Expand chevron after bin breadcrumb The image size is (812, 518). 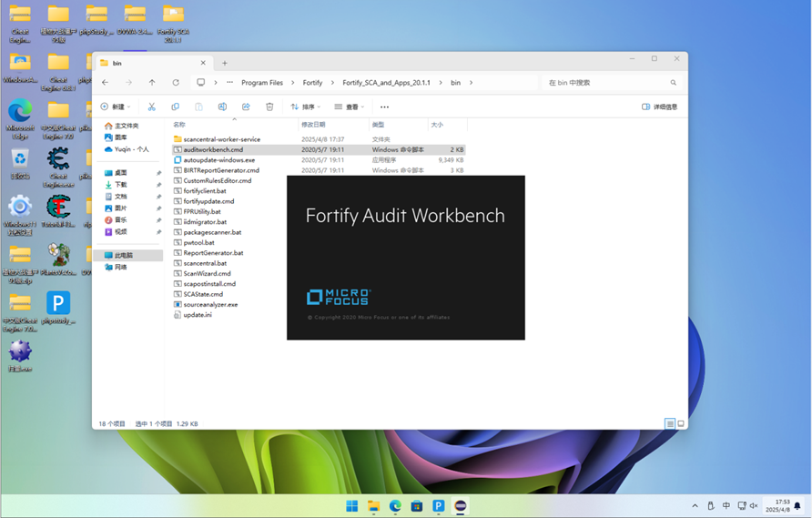(x=471, y=82)
